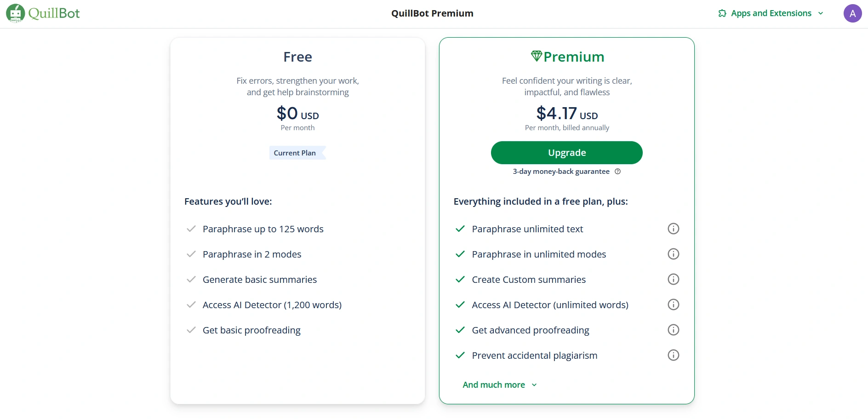Click the green check beside Paraphrase unlimited text
The height and width of the screenshot is (419, 868).
[460, 229]
